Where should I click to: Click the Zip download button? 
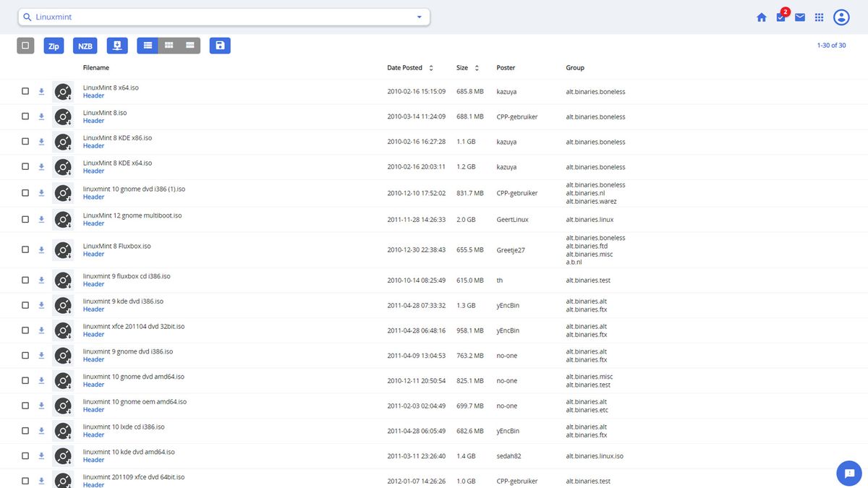[53, 45]
